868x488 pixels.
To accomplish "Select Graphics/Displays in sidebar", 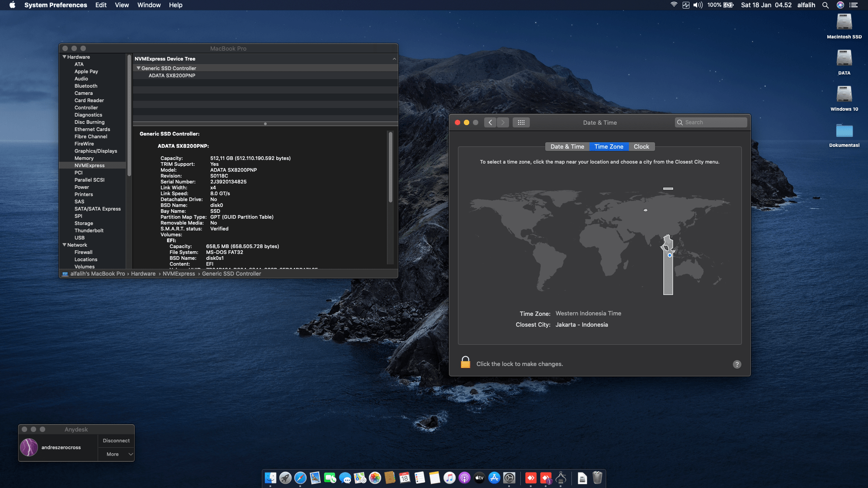I will (96, 151).
